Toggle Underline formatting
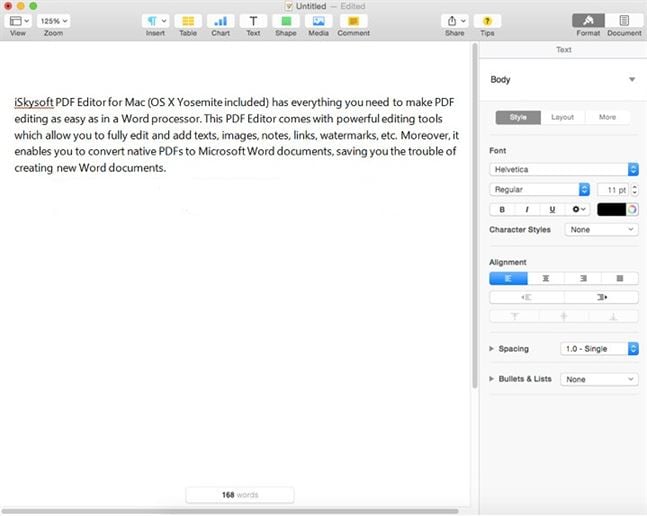 (552, 210)
